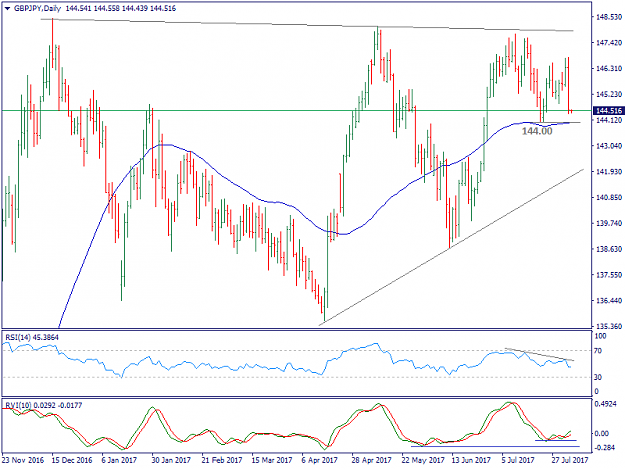Select date label 15 Dec 2016
625x469 pixels.
[x=72, y=460]
